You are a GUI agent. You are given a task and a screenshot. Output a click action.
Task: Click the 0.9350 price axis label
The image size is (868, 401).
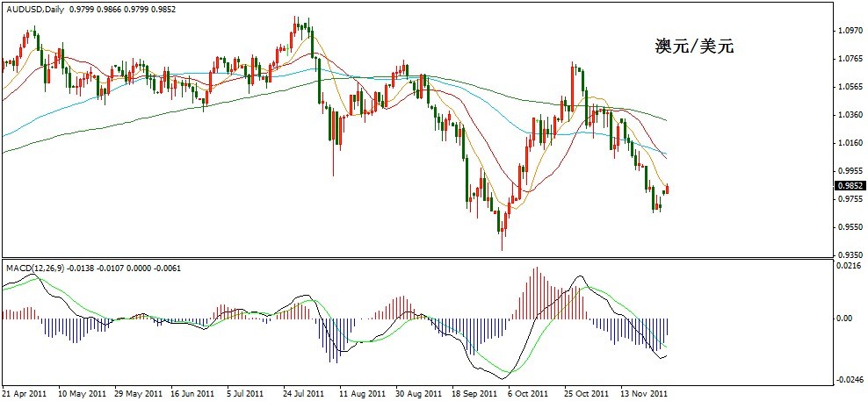850,255
